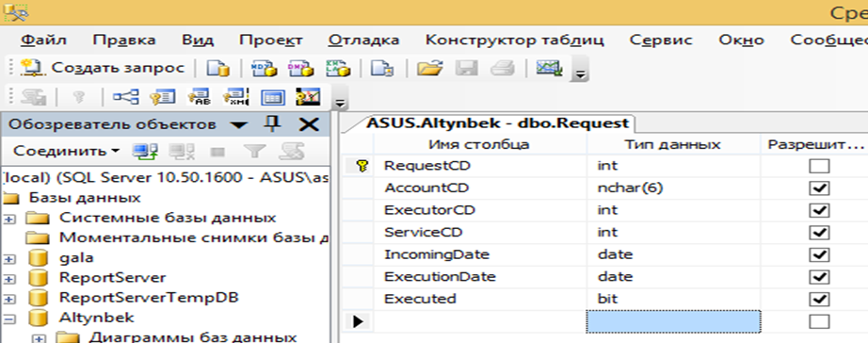This screenshot has width=868, height=343.
Task: Click the print icon in the toolbar
Action: 502,68
